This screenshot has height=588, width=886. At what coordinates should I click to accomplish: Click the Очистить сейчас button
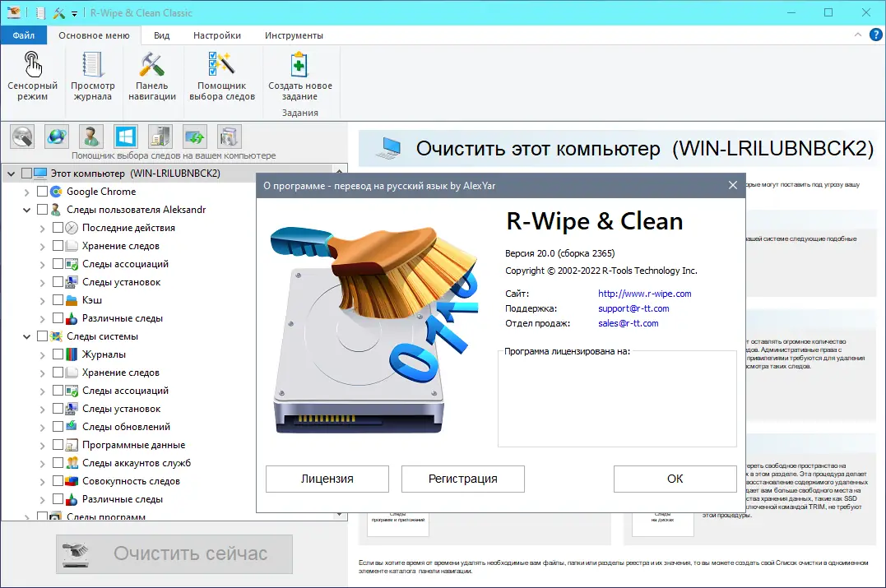coord(174,554)
